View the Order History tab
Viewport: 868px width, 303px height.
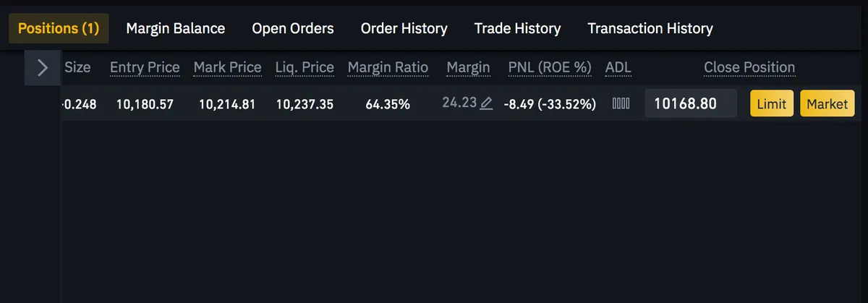[x=404, y=28]
